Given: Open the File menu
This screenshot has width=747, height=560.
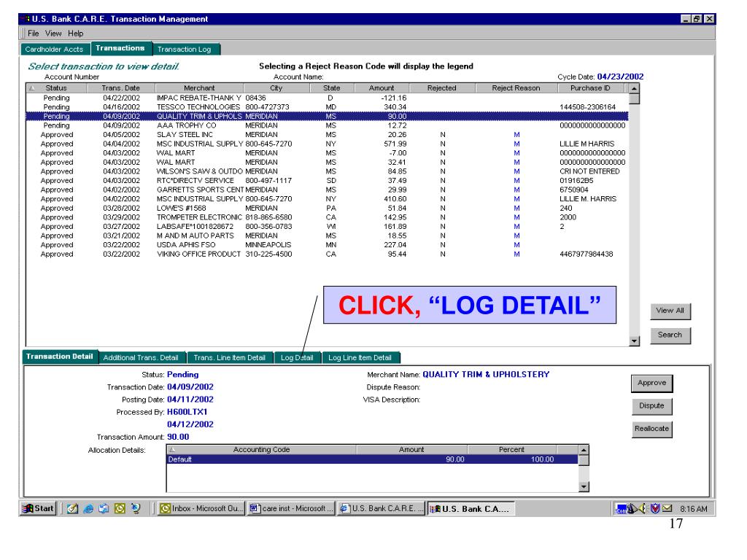Looking at the screenshot, I should (x=33, y=34).
